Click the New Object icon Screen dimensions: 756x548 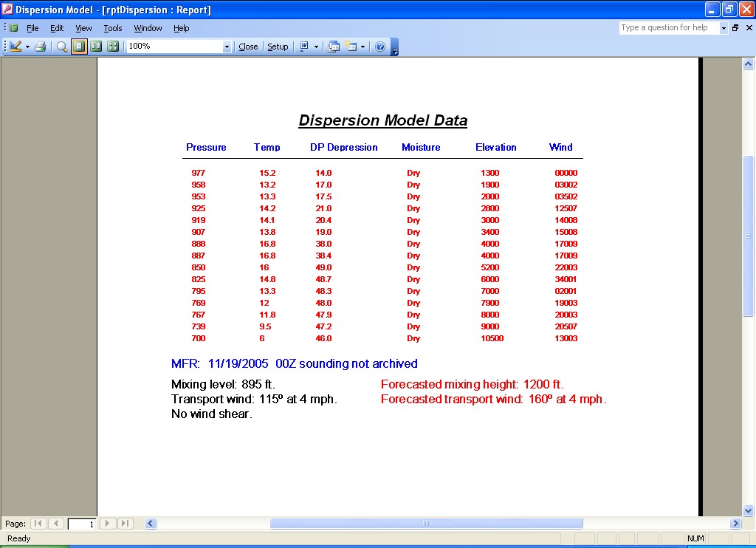click(x=351, y=47)
